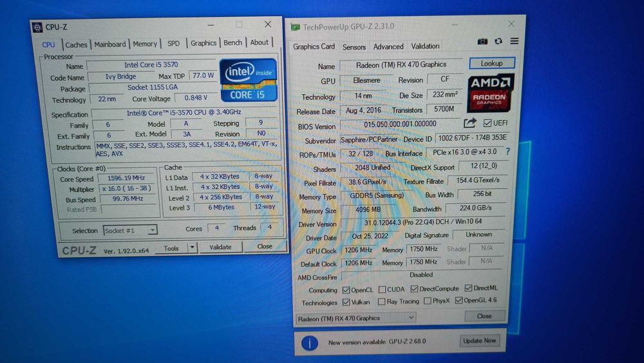Click the Release Date value Aug 4, 2016

363,110
